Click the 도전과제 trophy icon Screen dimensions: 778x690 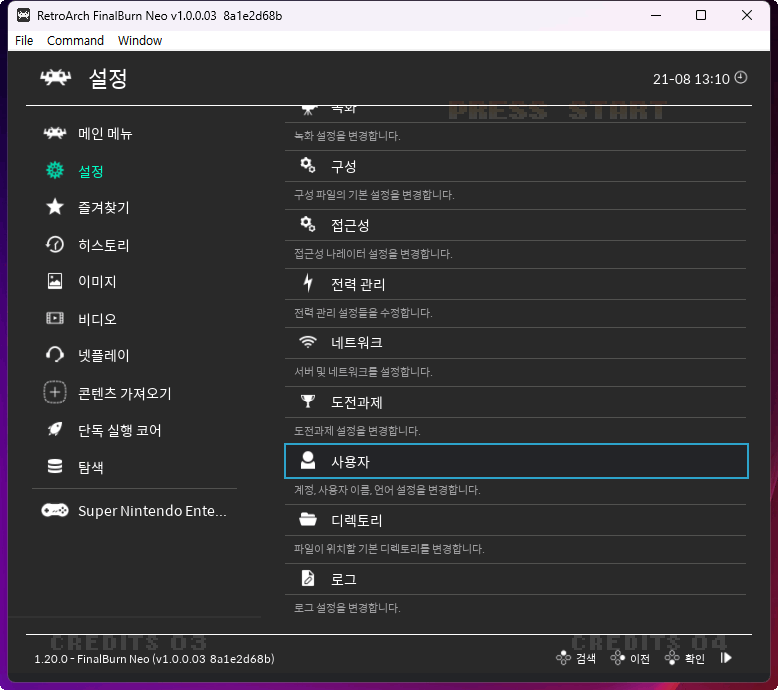point(308,401)
